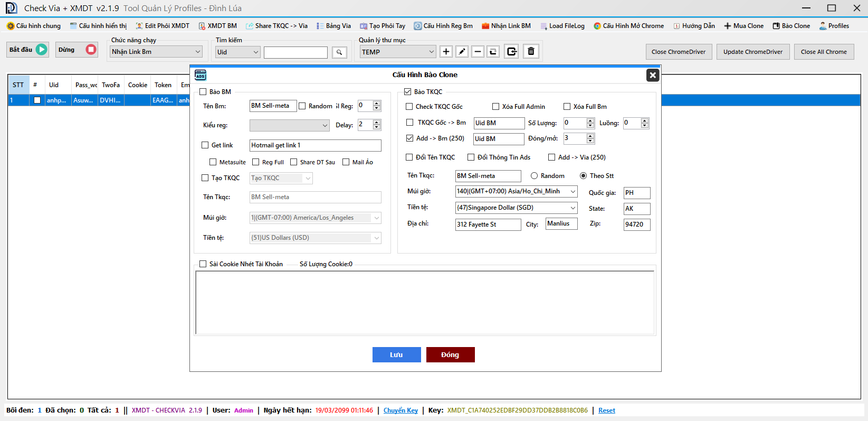Image resolution: width=868 pixels, height=421 pixels.
Task: Start running with Bắt đầu play button
Action: (x=28, y=50)
